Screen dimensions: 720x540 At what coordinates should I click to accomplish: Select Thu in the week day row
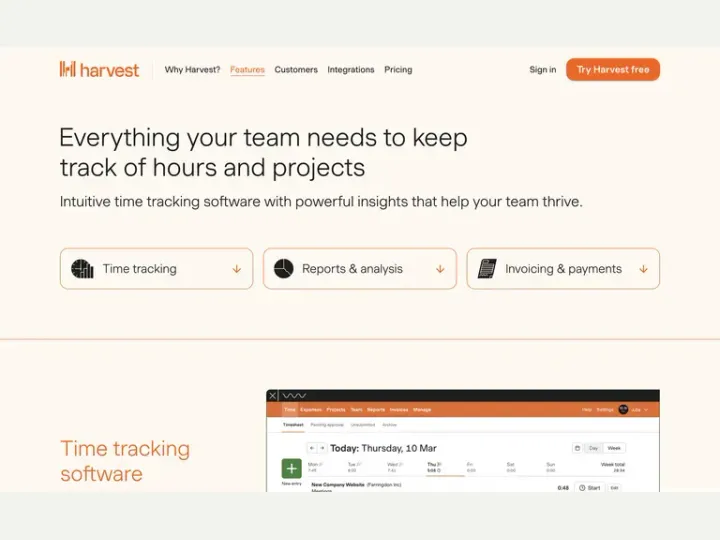tap(434, 467)
